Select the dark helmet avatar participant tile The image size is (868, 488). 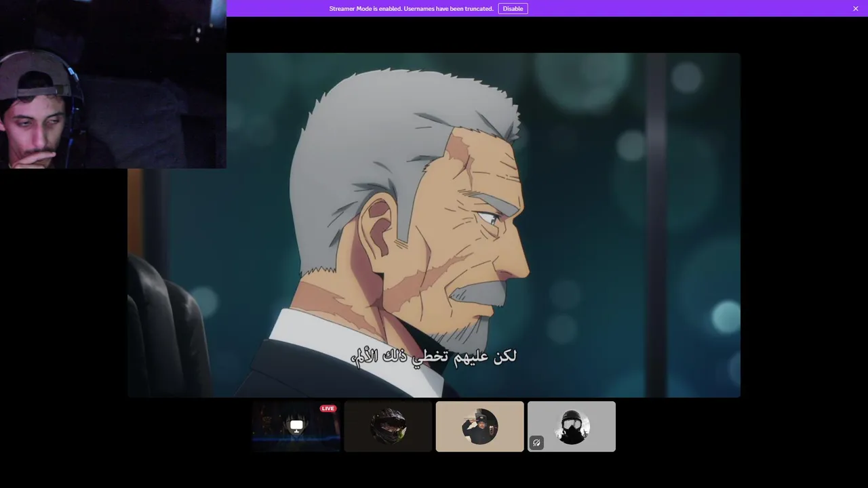point(388,426)
